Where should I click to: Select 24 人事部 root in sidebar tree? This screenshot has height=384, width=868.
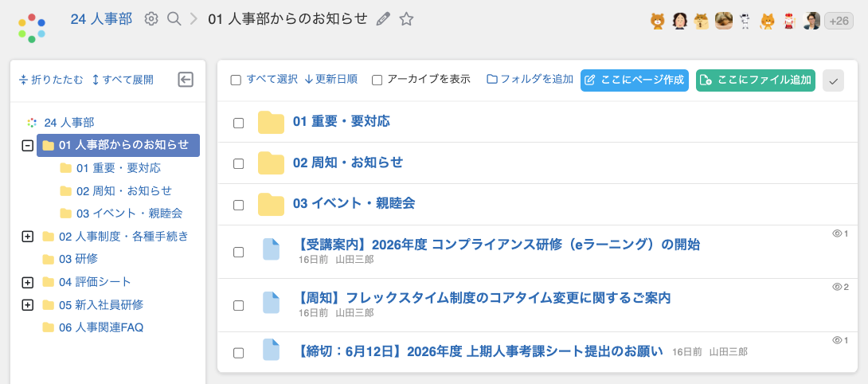point(68,123)
